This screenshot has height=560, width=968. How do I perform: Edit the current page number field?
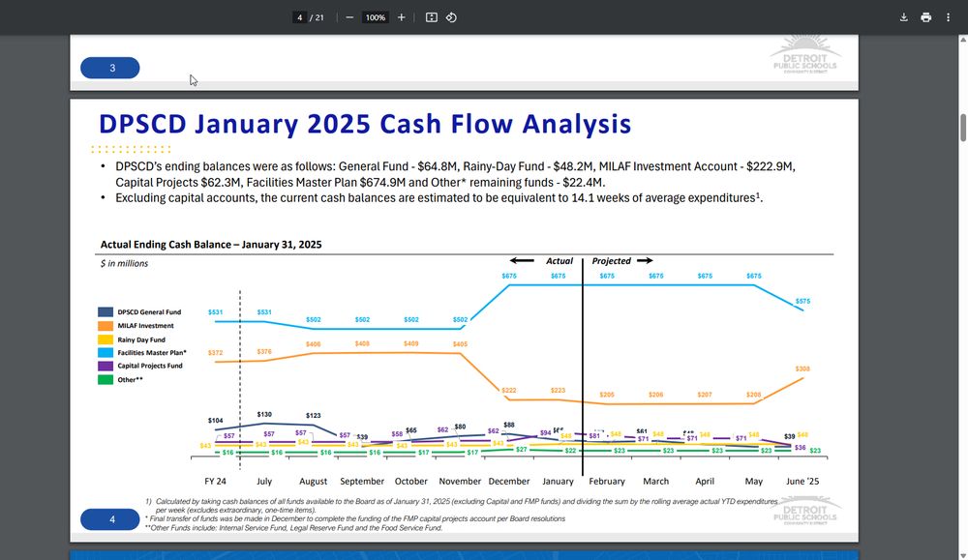point(299,17)
